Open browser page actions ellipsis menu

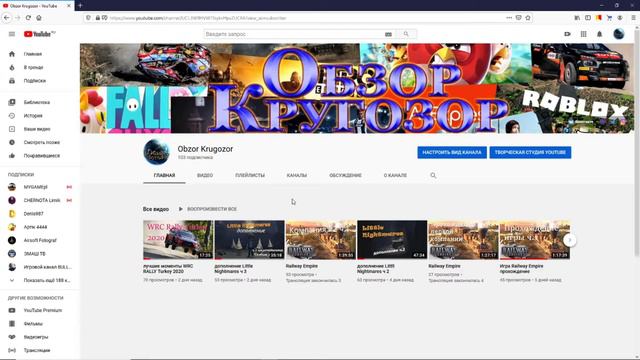tap(509, 18)
